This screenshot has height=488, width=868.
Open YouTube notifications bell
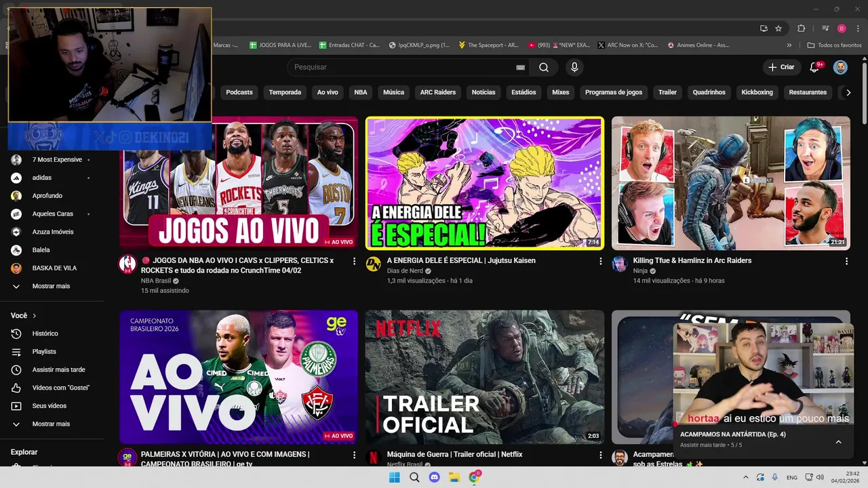(815, 67)
